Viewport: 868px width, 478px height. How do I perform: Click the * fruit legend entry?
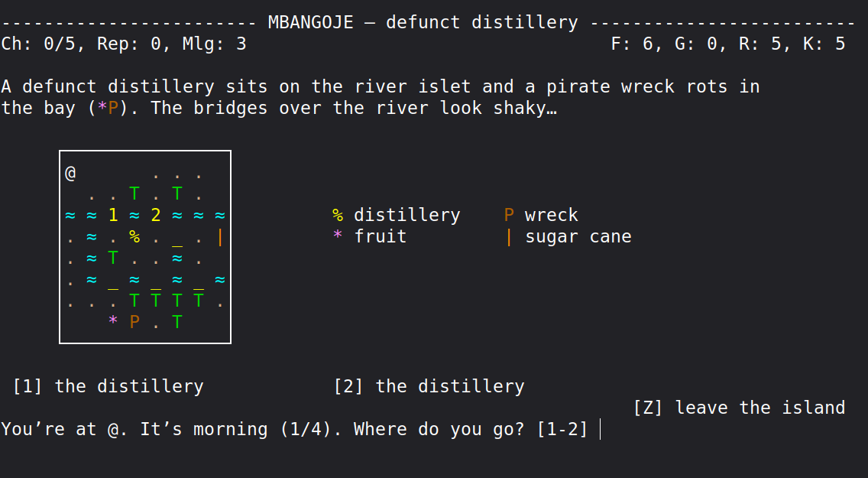click(370, 236)
